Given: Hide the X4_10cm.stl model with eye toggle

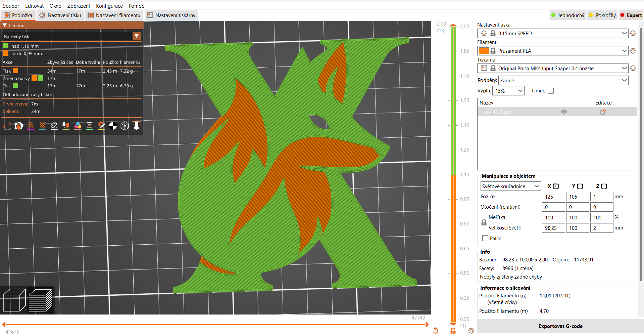Looking at the screenshot, I should coord(564,112).
